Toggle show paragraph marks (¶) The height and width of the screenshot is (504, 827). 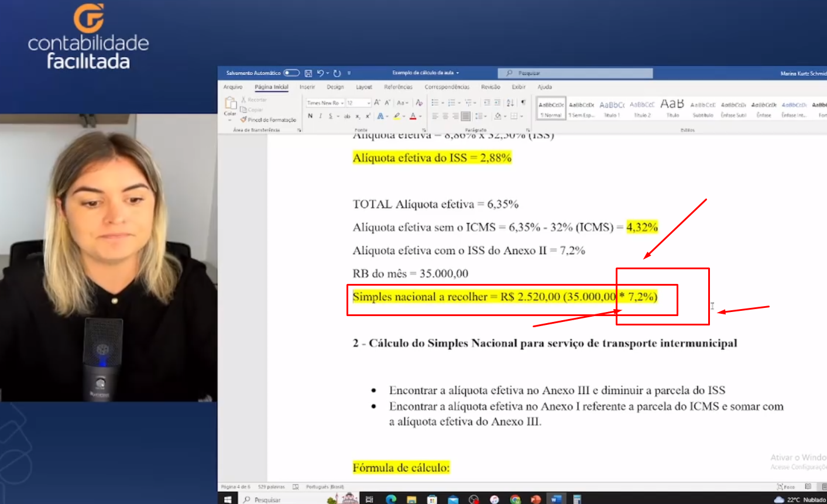(x=523, y=103)
